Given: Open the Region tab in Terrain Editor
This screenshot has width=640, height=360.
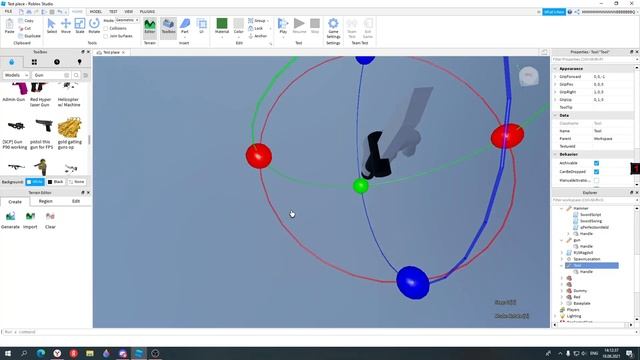Looking at the screenshot, I should click(x=45, y=201).
